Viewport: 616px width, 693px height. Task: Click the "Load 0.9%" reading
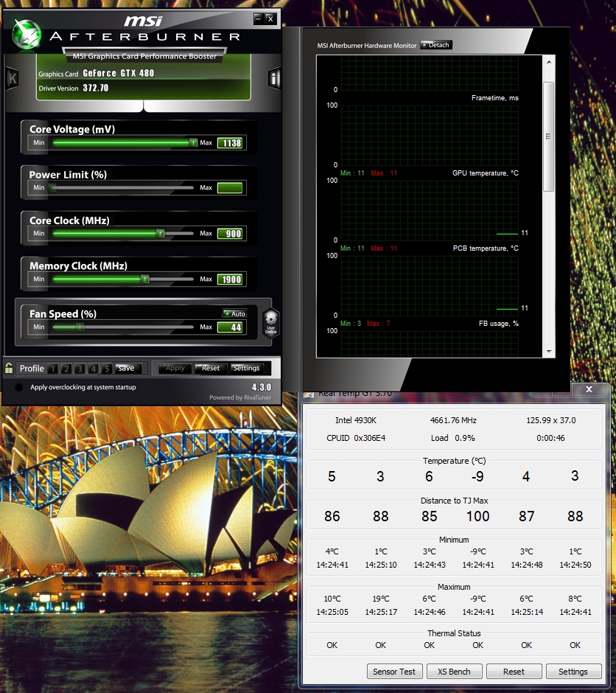[x=453, y=438]
